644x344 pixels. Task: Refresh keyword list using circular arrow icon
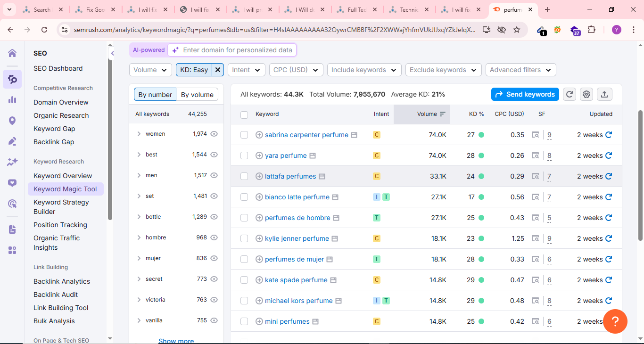pos(570,94)
